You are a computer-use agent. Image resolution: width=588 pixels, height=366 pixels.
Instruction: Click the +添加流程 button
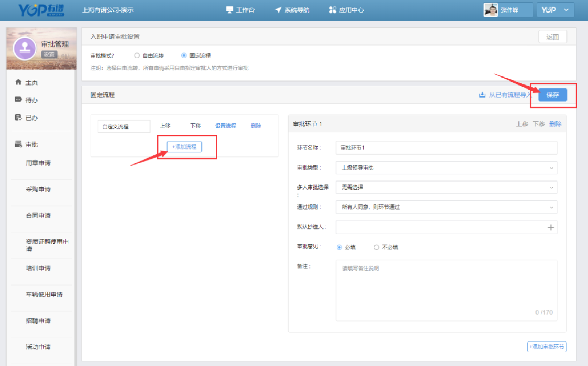[x=184, y=147]
